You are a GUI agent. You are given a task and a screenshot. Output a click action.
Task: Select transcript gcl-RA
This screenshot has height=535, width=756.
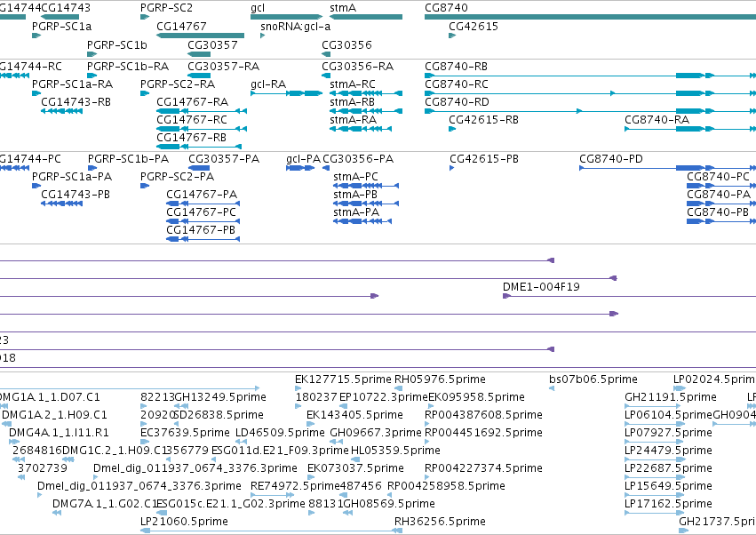point(286,93)
